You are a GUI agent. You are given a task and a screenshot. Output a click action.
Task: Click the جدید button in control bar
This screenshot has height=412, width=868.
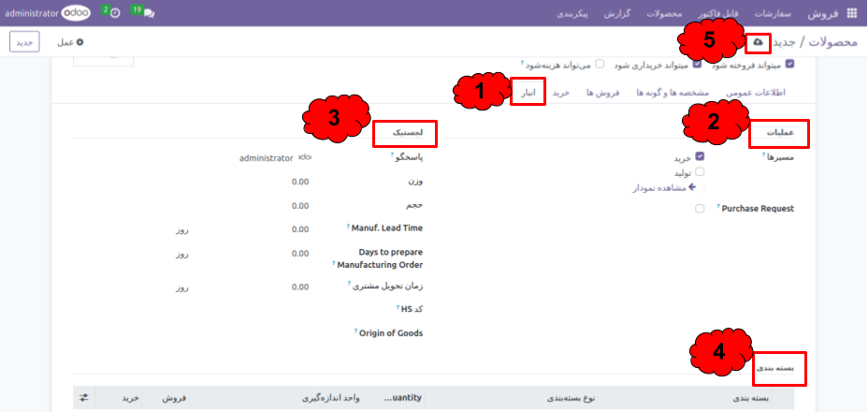(24, 42)
